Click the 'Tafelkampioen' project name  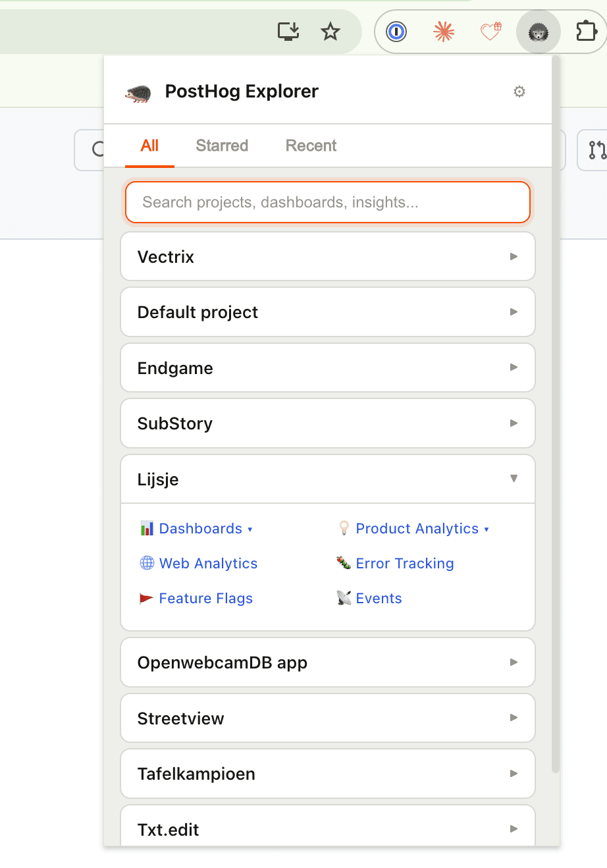click(x=196, y=774)
